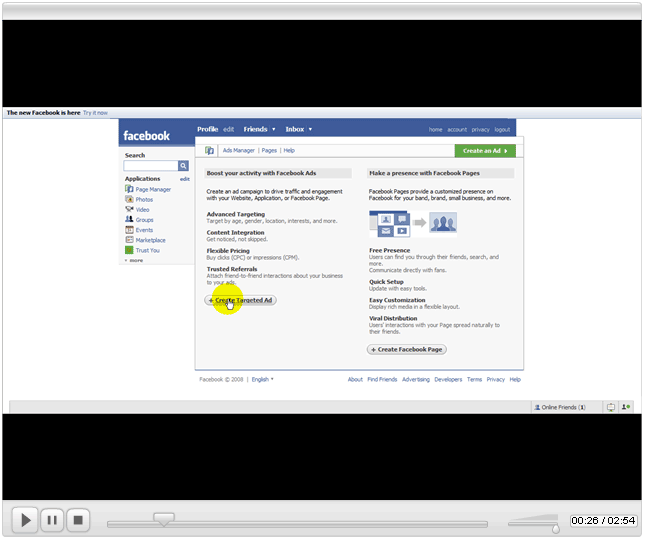This screenshot has width=646, height=542.
Task: Open the About footer link
Action: pos(357,381)
